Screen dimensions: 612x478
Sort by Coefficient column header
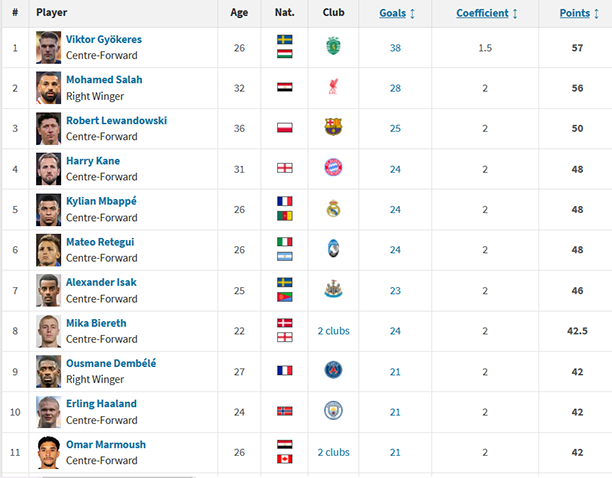point(487,13)
